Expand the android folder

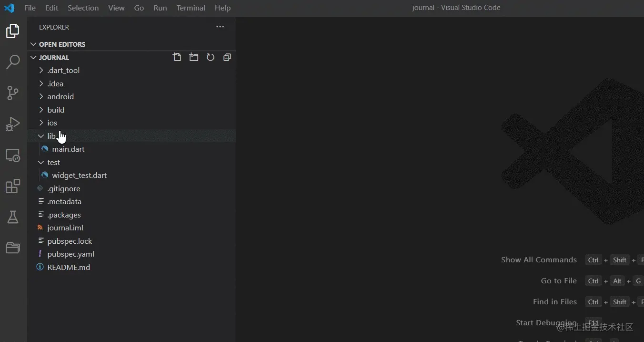pyautogui.click(x=131, y=96)
